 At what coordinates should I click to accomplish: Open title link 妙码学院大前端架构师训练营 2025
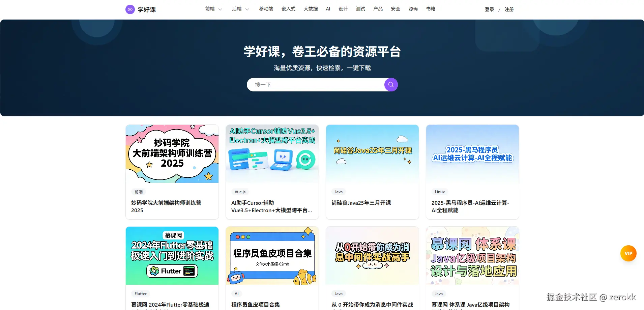point(166,206)
